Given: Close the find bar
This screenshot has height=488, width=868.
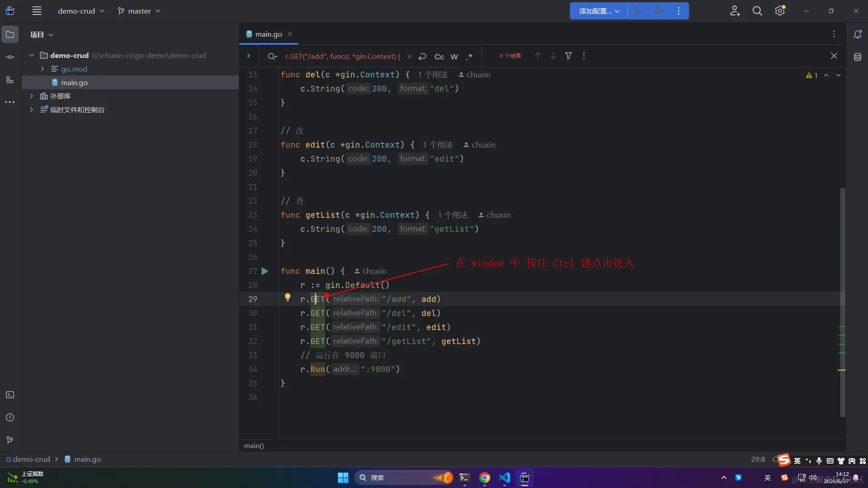Looking at the screenshot, I should point(834,56).
